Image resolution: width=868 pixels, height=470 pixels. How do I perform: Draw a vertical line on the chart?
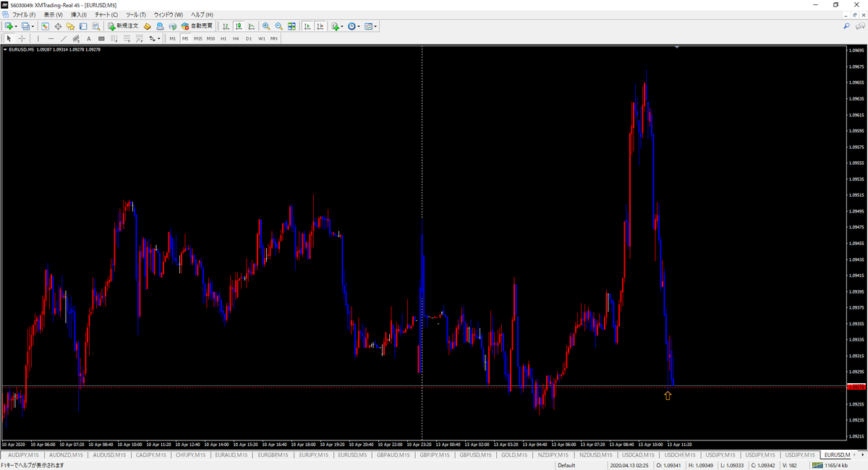click(x=38, y=38)
